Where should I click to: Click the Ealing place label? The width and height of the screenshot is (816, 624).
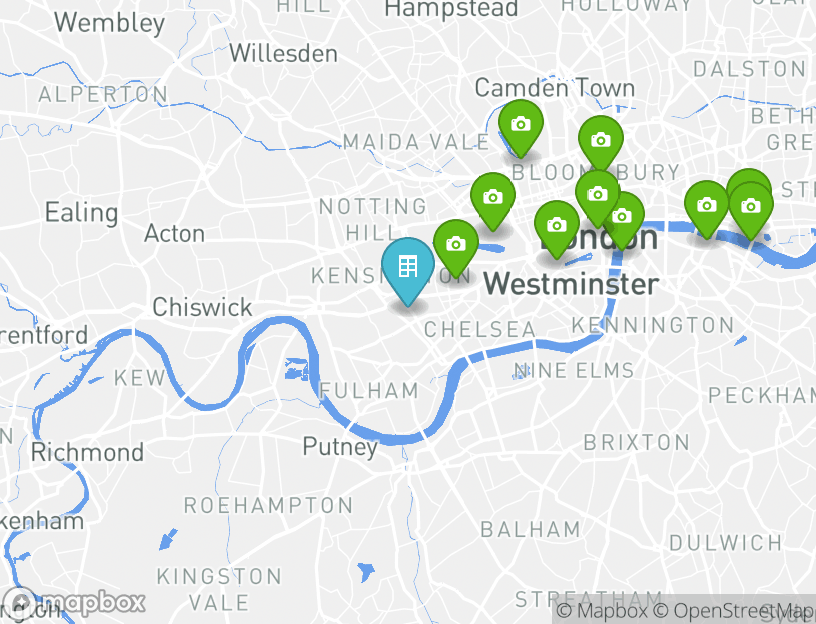point(82,213)
